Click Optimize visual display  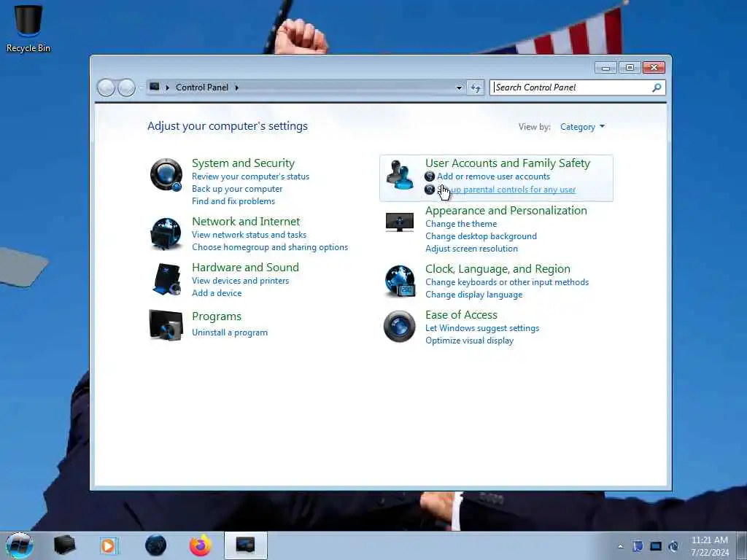tap(469, 341)
